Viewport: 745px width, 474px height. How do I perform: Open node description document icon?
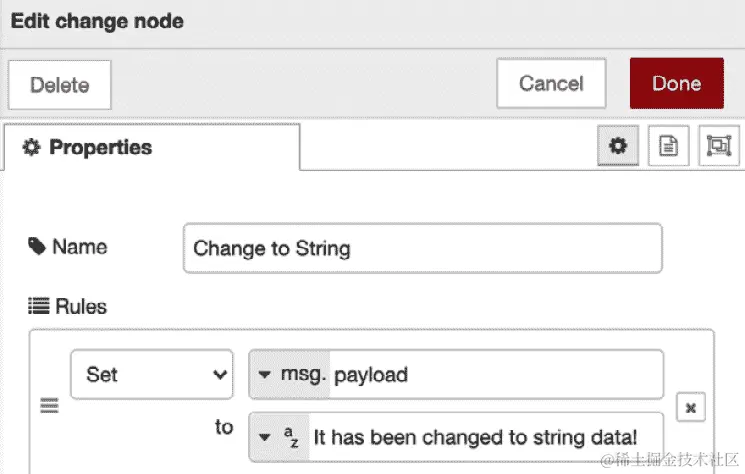coord(669,146)
